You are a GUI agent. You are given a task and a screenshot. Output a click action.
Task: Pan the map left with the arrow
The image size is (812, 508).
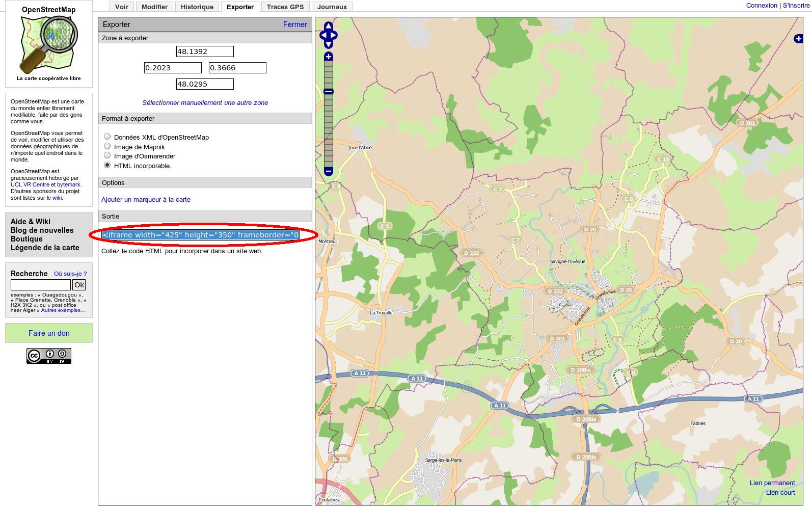click(x=323, y=35)
